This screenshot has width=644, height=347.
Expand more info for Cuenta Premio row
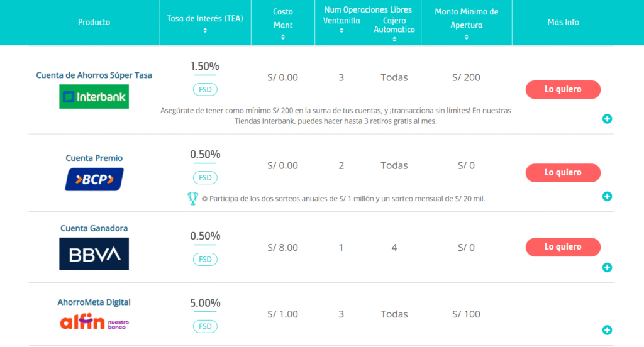point(607,196)
